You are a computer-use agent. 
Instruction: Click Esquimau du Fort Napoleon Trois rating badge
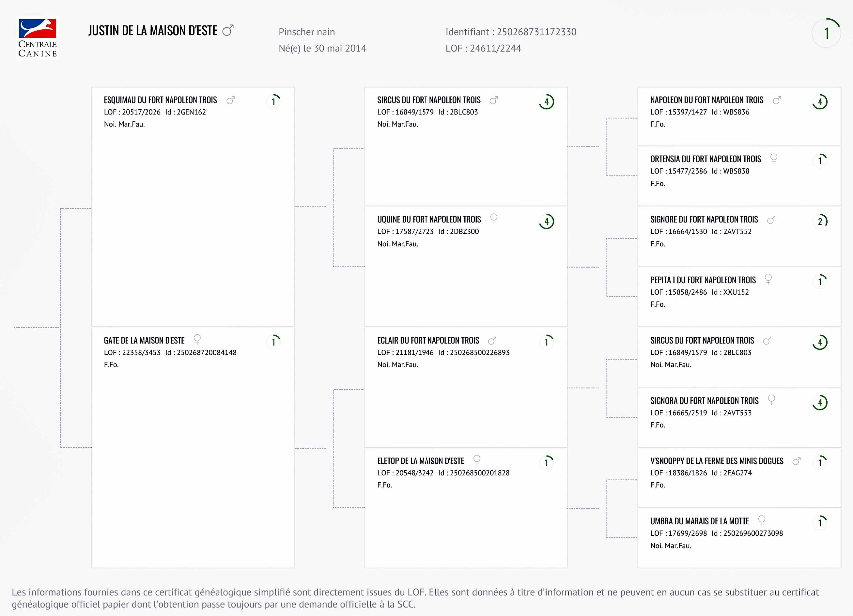(274, 101)
